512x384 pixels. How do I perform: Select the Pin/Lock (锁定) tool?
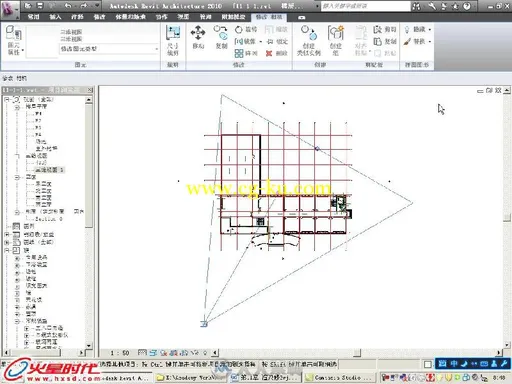(x=277, y=41)
